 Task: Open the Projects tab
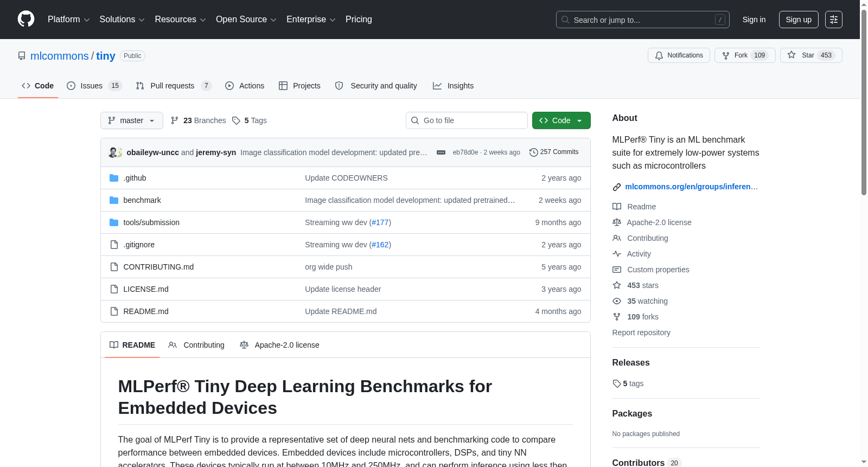coord(299,86)
